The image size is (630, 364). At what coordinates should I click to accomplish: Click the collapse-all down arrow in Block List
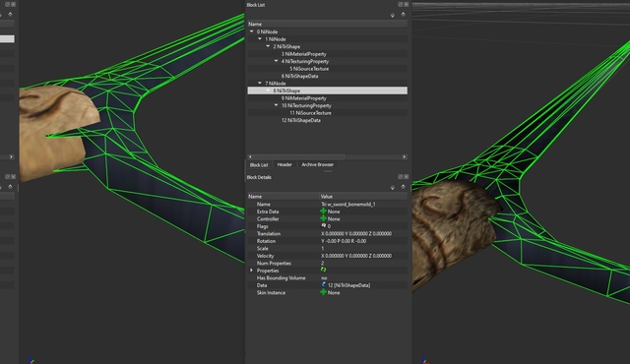point(393,15)
